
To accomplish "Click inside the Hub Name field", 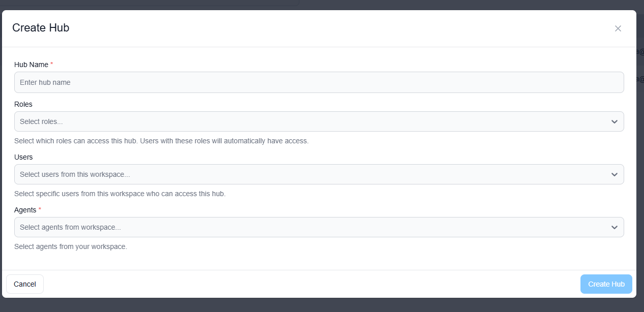I will pyautogui.click(x=319, y=82).
